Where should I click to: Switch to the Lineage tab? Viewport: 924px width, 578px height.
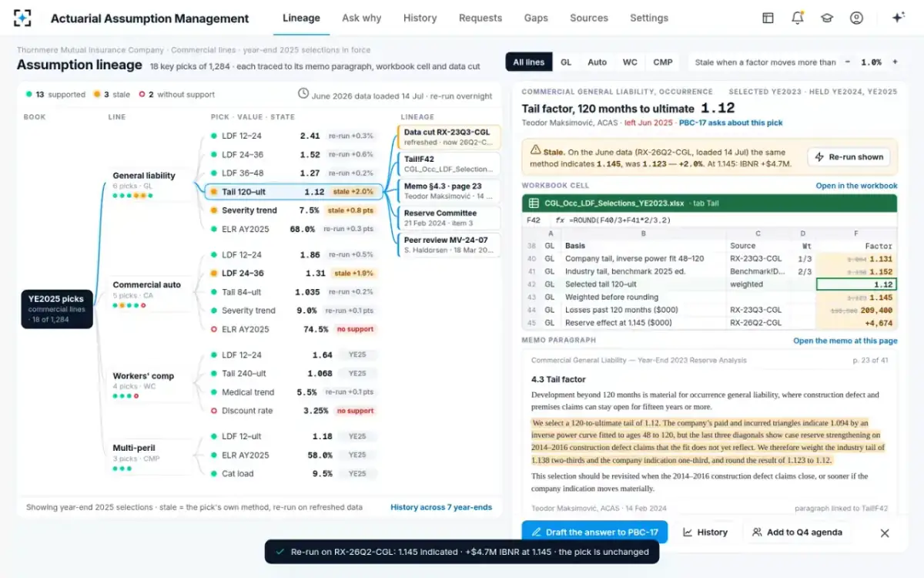pos(301,18)
